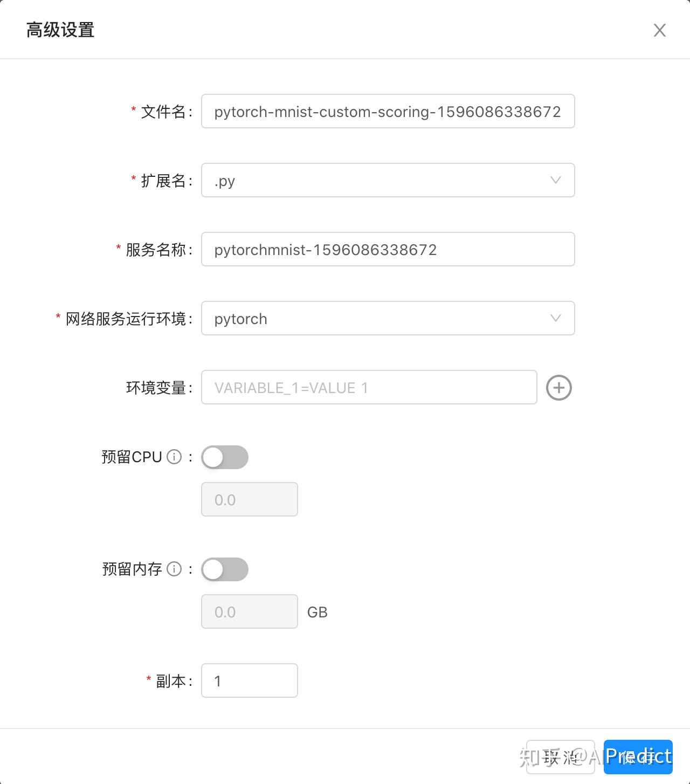Open the .py extension dropdown
Image resolution: width=690 pixels, height=784 pixels.
(x=388, y=181)
